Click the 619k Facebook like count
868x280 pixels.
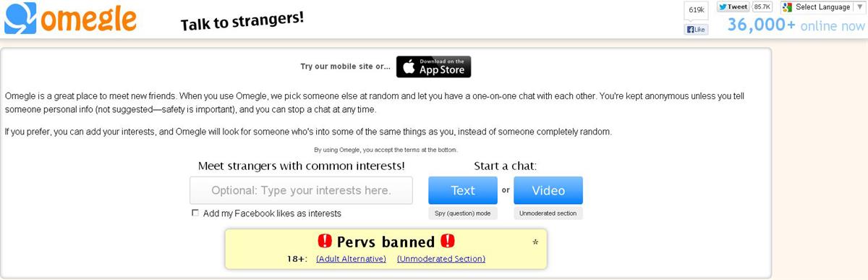697,10
